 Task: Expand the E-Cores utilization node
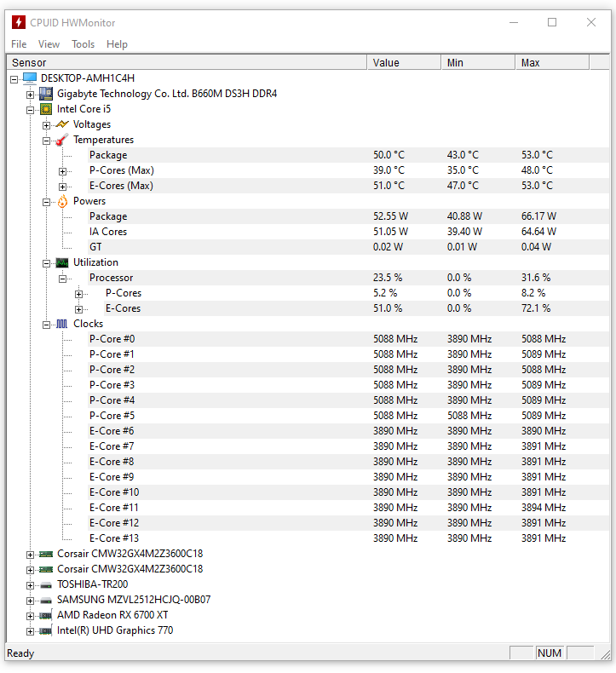[x=79, y=308]
